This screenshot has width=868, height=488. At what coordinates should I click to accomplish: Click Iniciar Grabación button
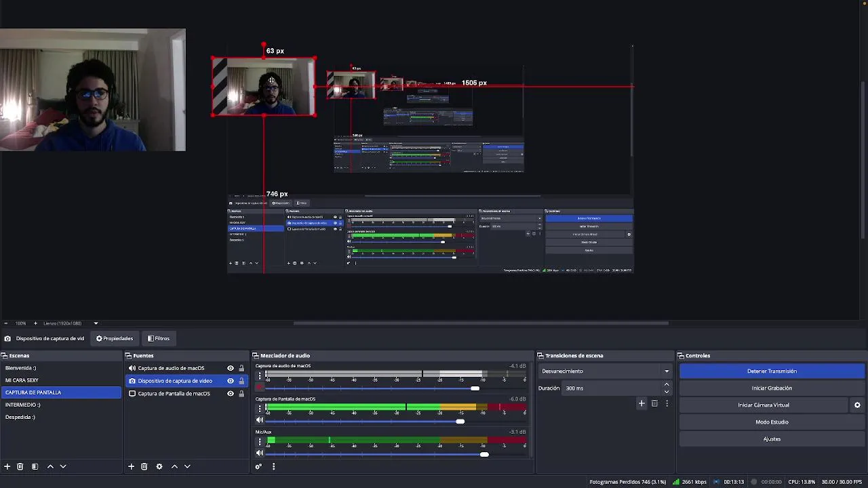tap(772, 388)
